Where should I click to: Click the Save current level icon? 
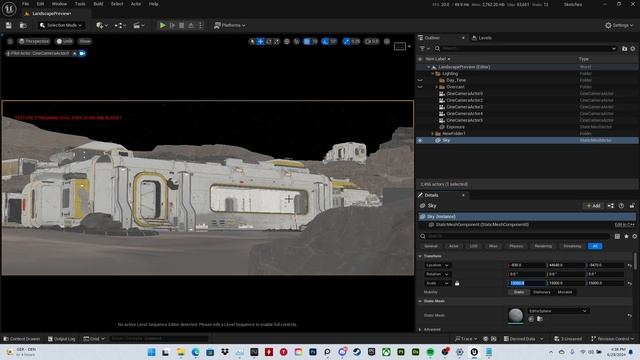tap(9, 25)
